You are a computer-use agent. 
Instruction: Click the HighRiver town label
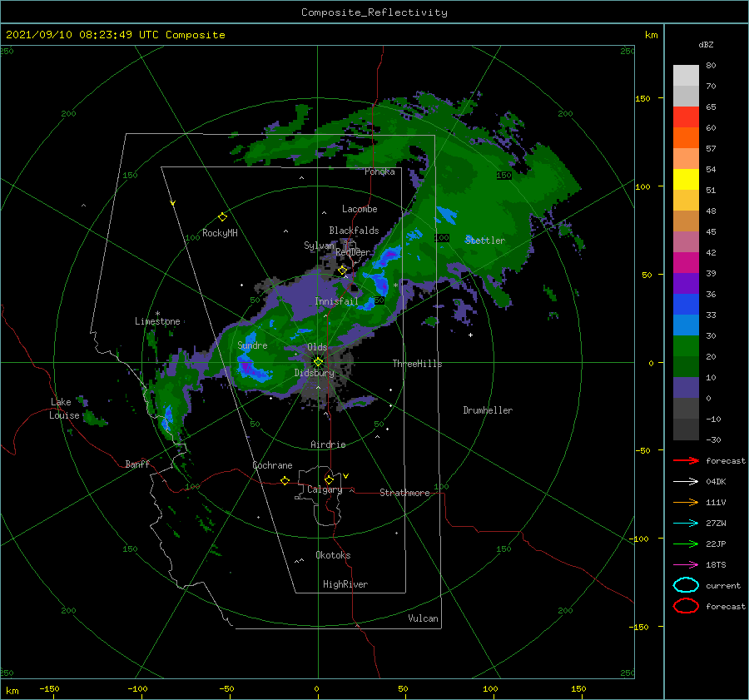[345, 584]
